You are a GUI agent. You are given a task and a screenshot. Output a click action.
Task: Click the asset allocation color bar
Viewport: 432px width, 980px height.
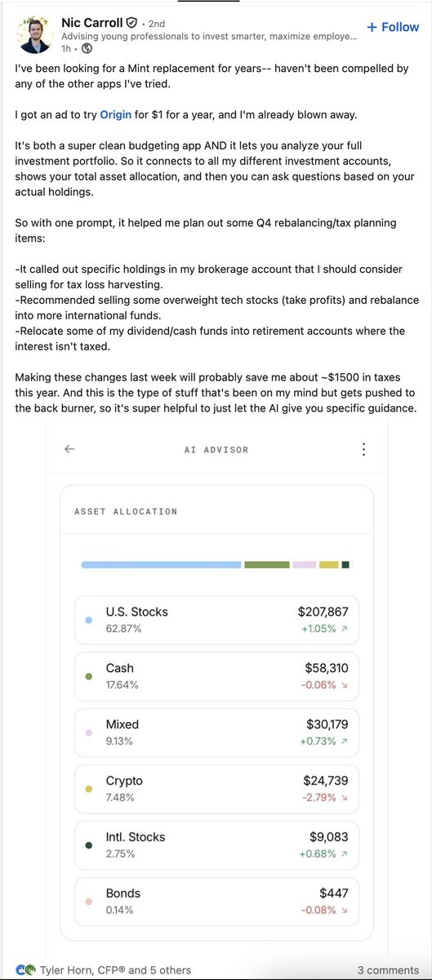pos(216,564)
